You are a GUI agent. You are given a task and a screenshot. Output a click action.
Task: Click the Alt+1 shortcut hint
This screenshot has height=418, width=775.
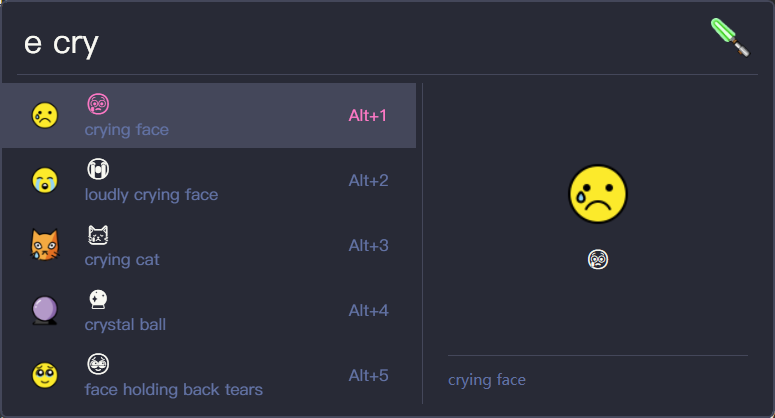point(368,116)
